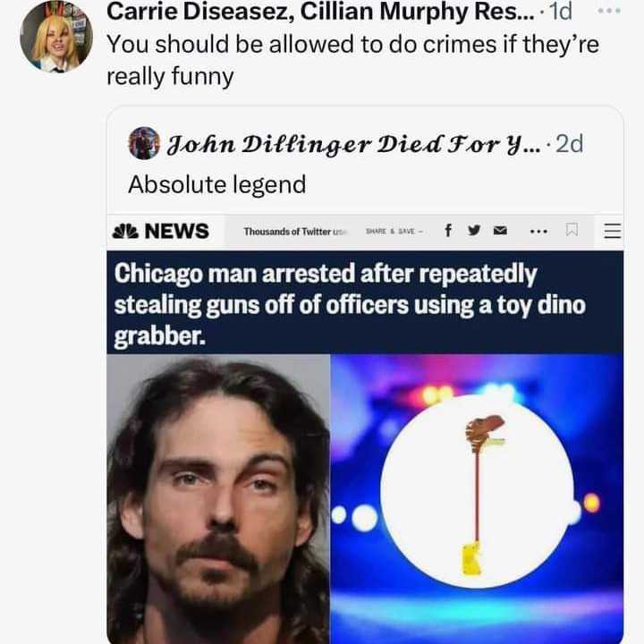Share the article via Twitter icon
Screen dimensions: 644x644
pyautogui.click(x=473, y=230)
